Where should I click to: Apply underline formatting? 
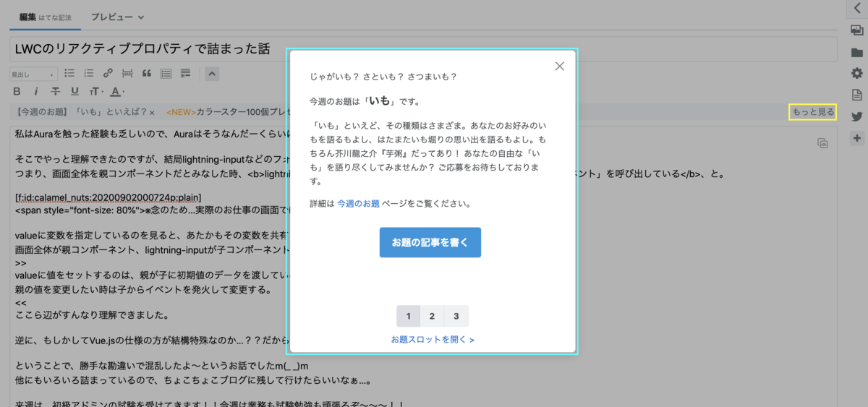pyautogui.click(x=75, y=91)
